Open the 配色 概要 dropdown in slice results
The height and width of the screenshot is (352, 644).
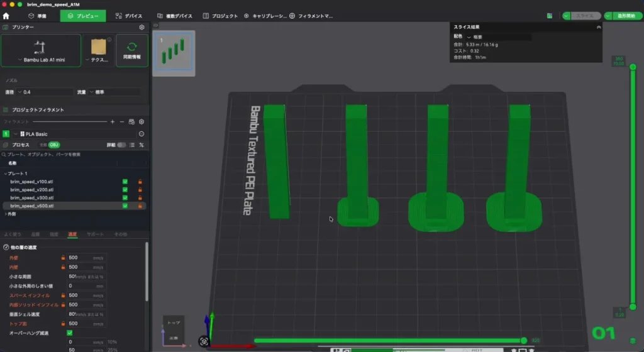(498, 37)
